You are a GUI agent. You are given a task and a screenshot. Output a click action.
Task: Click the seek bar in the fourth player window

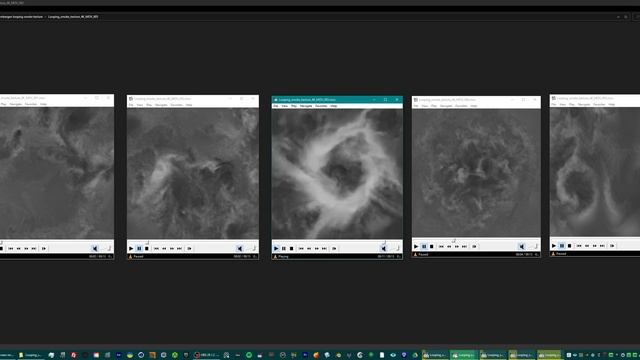tap(476, 240)
